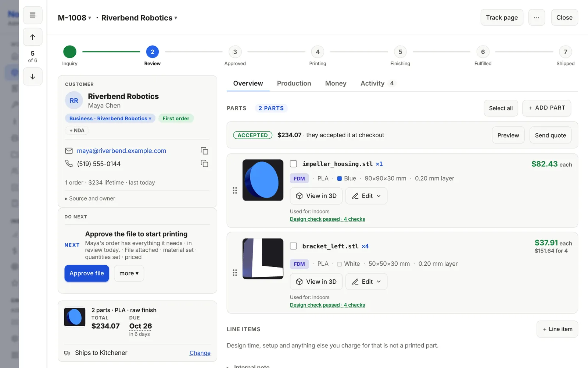The image size is (588, 368).
Task: Open the Riverbend Robotics header dropdown
Action: (x=139, y=18)
